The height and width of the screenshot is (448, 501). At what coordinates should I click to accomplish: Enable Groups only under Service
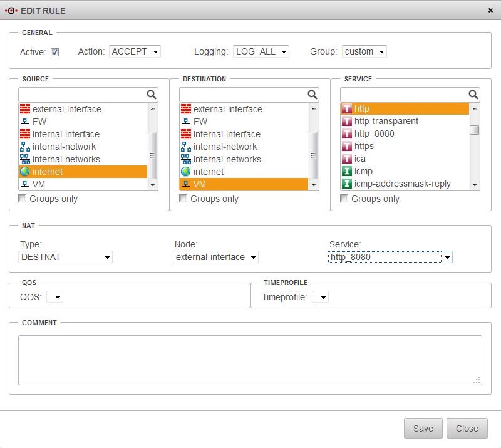pyautogui.click(x=344, y=199)
